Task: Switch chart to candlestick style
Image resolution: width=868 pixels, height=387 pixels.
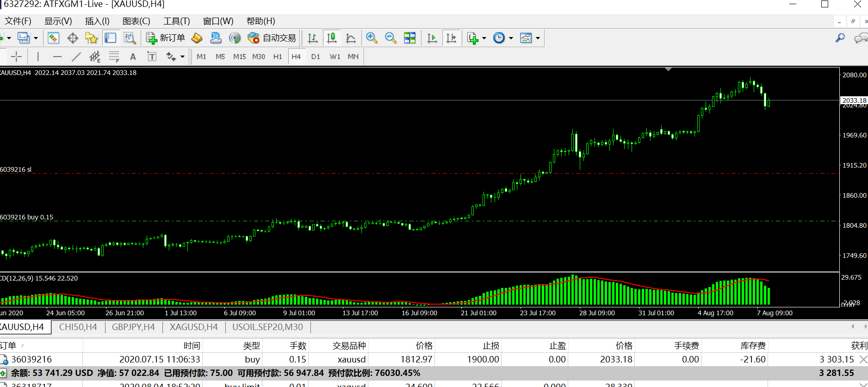Action: coord(332,38)
